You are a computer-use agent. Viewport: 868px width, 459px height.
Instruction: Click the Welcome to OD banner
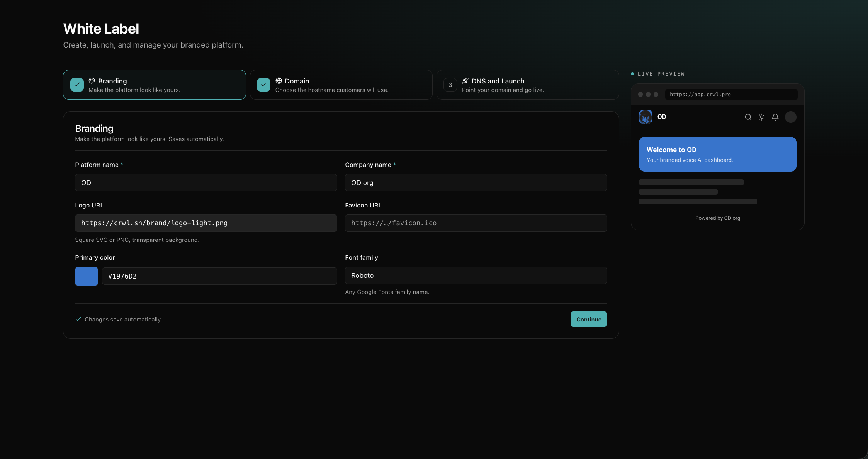click(x=717, y=154)
